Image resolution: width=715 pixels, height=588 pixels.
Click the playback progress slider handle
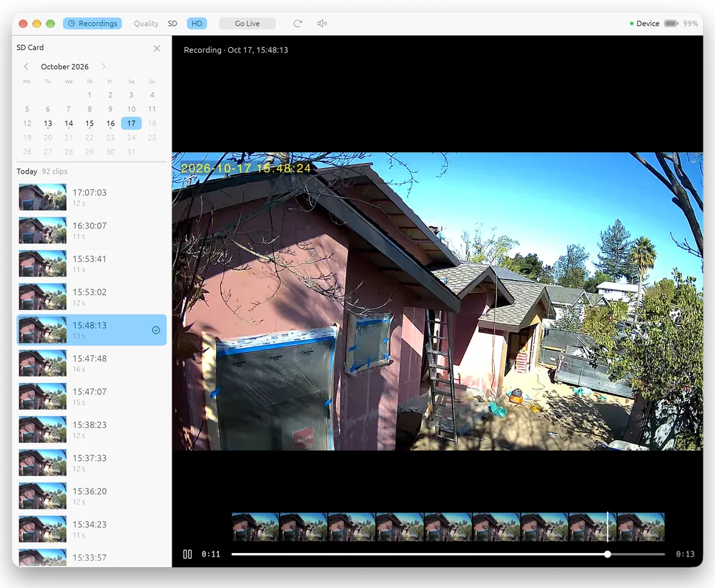tap(607, 554)
